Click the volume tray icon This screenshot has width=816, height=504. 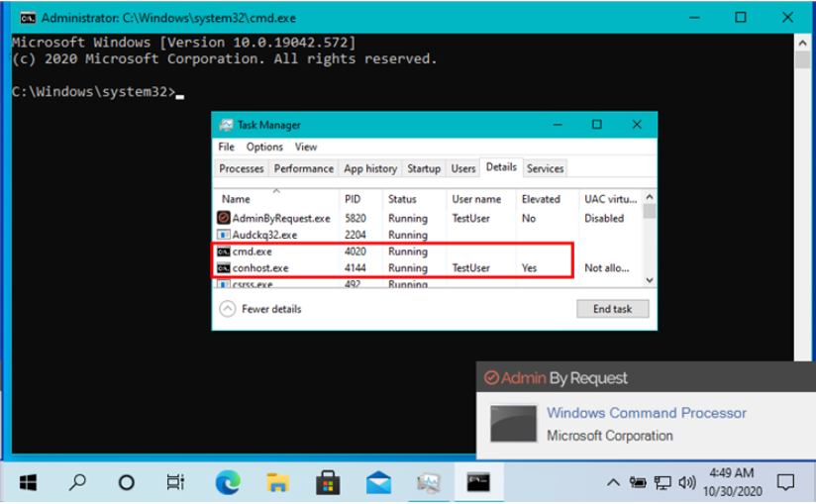click(x=687, y=482)
